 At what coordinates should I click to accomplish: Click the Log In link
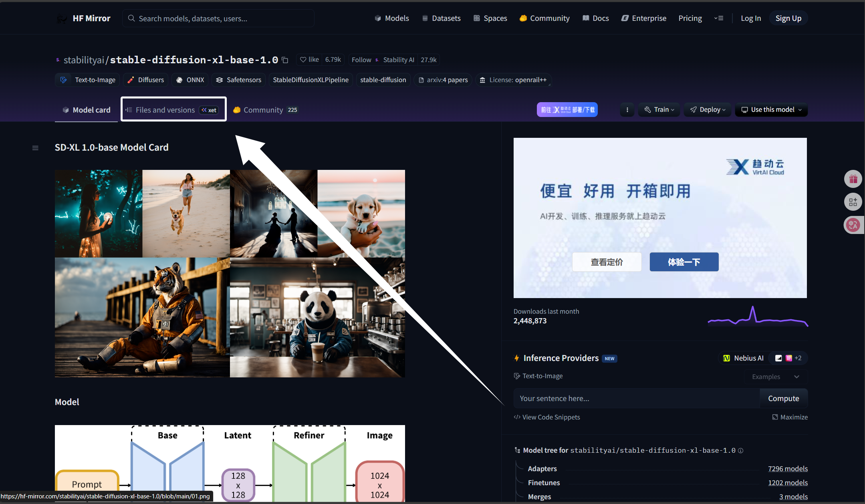coord(751,18)
